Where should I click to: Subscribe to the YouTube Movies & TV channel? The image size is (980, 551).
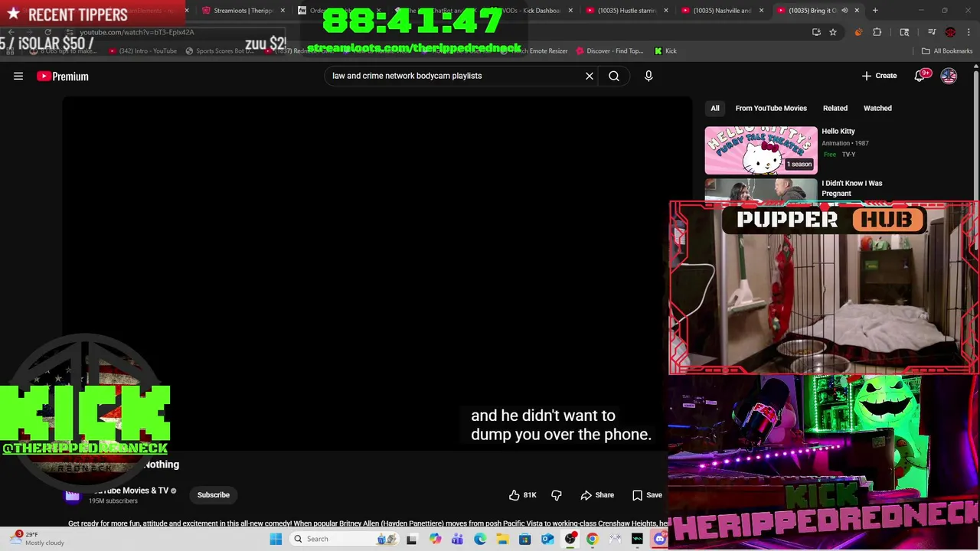click(x=214, y=495)
